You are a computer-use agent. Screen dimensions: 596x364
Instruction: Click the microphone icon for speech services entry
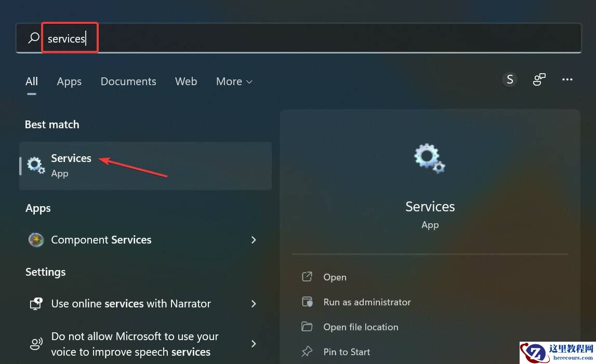35,344
